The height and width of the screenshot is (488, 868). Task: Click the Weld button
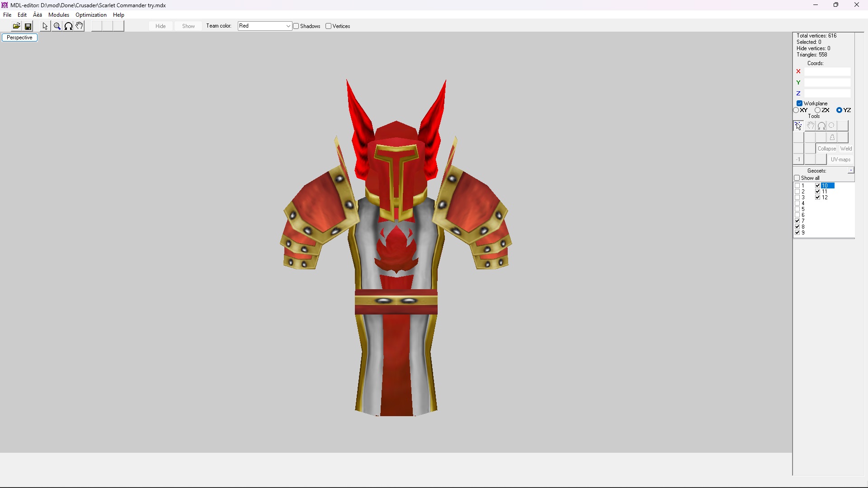point(846,149)
